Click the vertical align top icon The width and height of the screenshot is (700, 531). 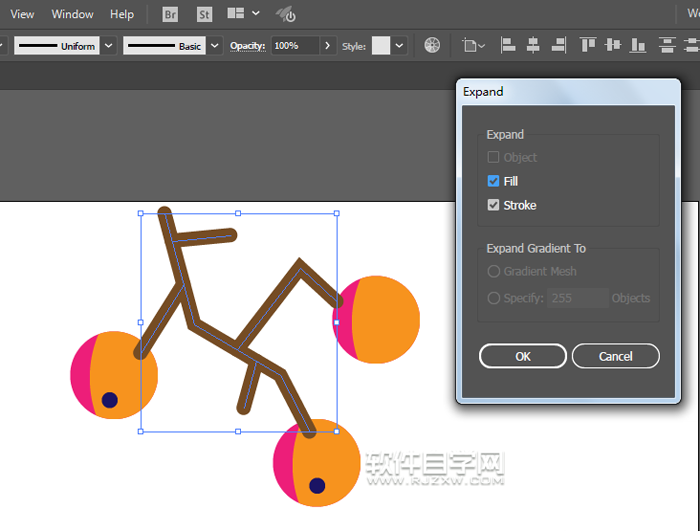pos(587,46)
